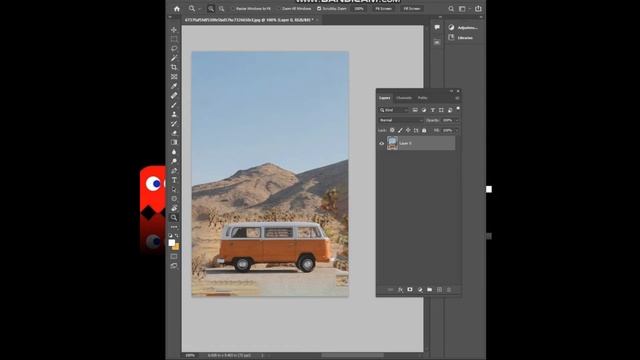Image resolution: width=640 pixels, height=360 pixels.
Task: Select the Magic Wand tool
Action: 174,58
